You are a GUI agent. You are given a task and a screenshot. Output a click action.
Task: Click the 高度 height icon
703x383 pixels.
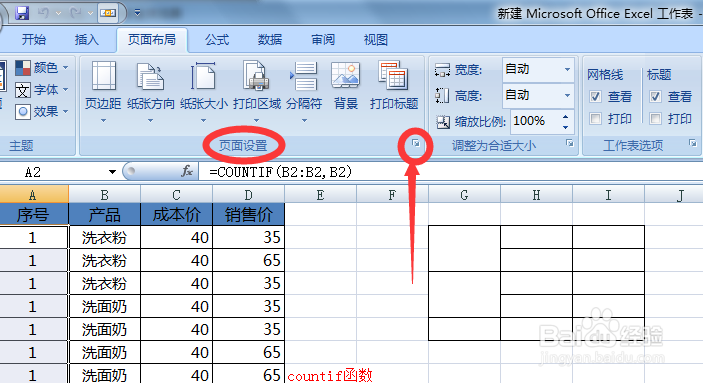coord(443,96)
